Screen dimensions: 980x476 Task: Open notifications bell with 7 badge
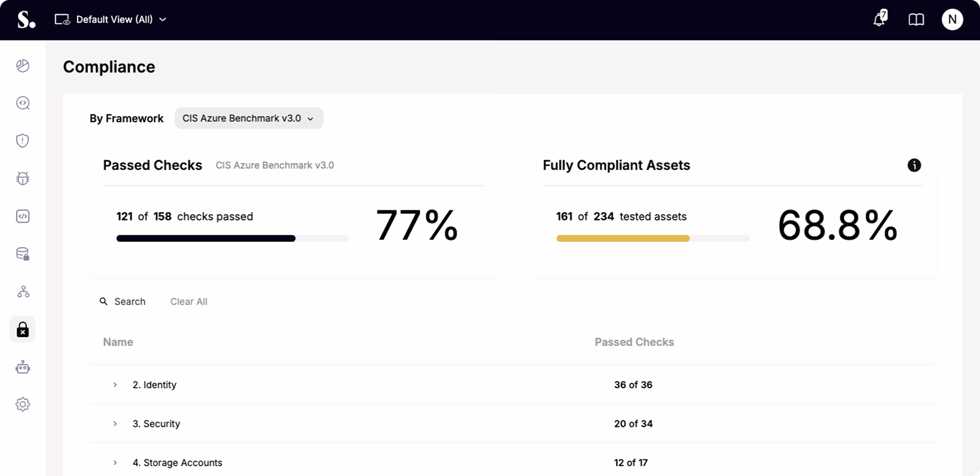pos(879,19)
